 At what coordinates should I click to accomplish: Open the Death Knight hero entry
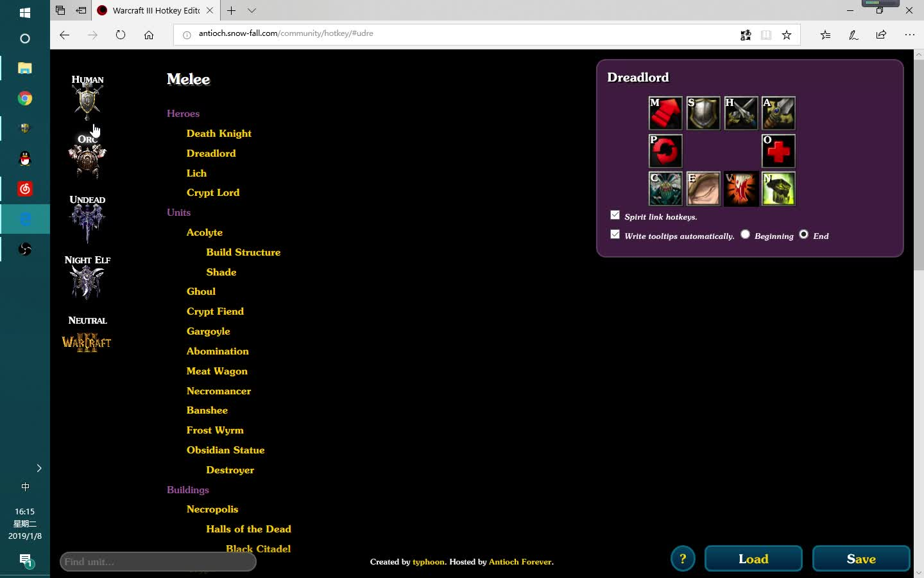coord(219,134)
